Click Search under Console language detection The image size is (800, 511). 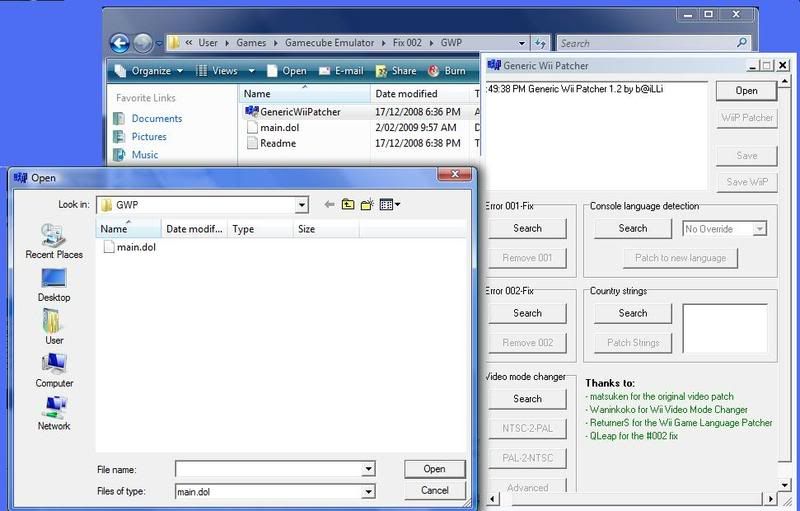pyautogui.click(x=633, y=228)
